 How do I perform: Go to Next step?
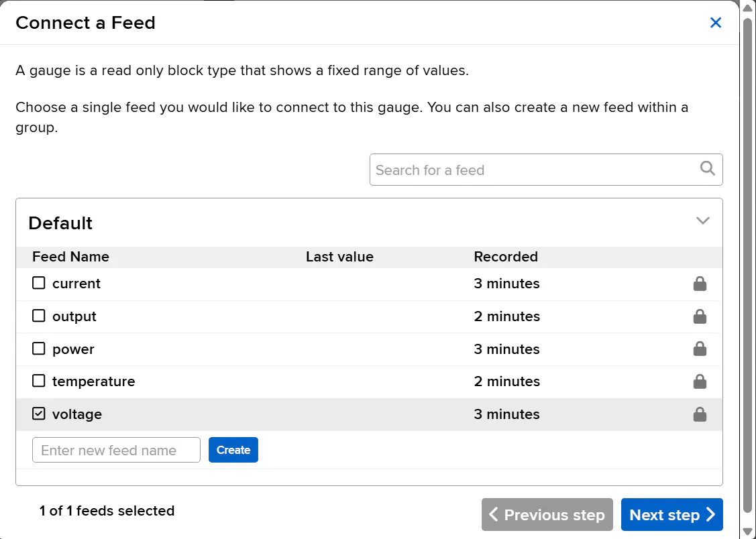pyautogui.click(x=671, y=514)
